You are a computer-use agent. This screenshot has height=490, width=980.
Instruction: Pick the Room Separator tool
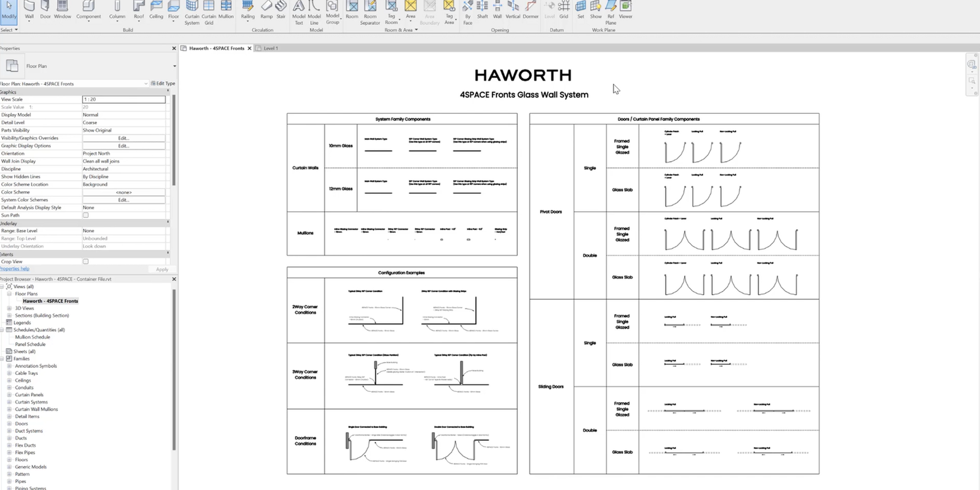(370, 13)
